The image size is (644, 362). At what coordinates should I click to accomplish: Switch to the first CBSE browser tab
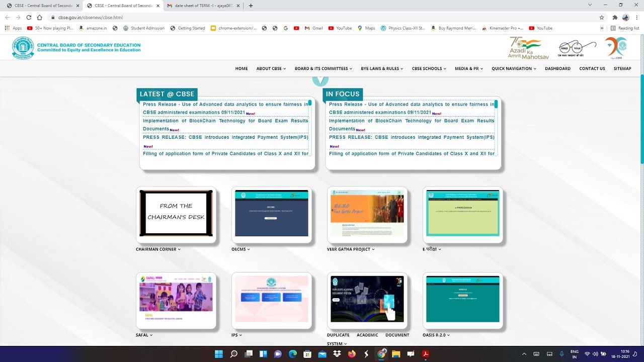point(40,6)
